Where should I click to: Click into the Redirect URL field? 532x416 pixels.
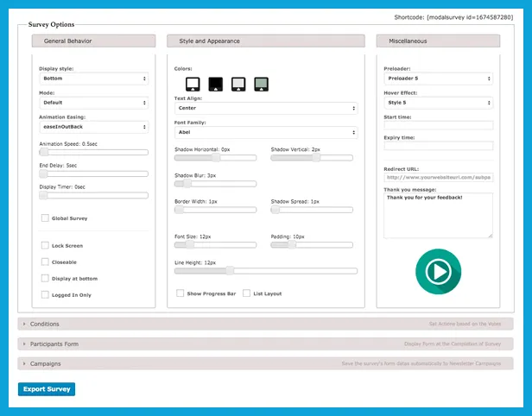(x=439, y=177)
